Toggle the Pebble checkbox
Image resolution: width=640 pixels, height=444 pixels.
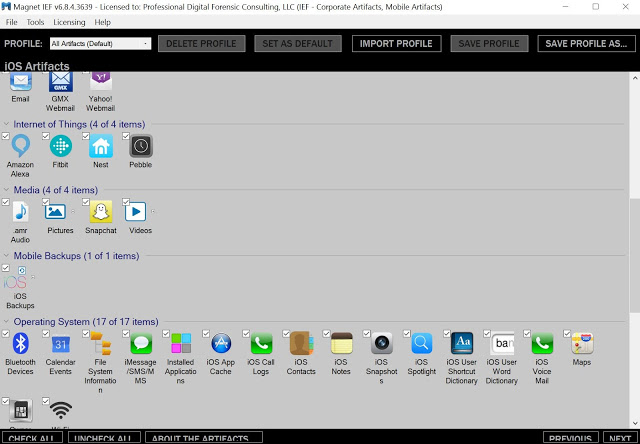pyautogui.click(x=125, y=136)
